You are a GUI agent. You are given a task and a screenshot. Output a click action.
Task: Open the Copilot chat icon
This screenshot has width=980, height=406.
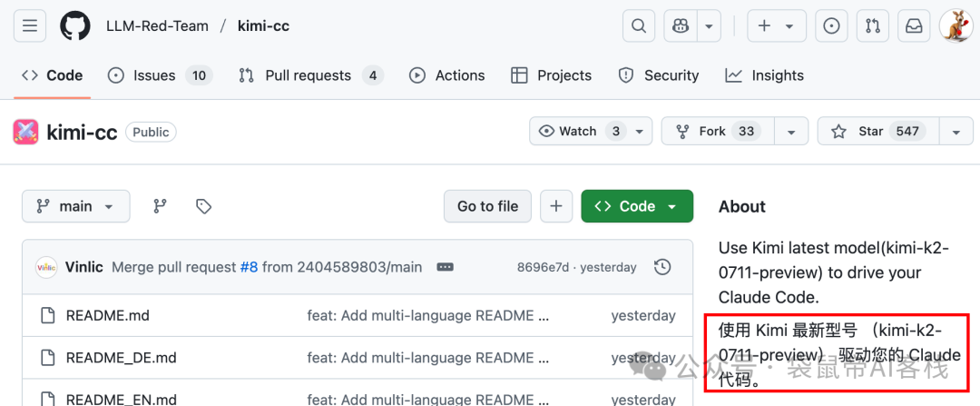pyautogui.click(x=681, y=25)
